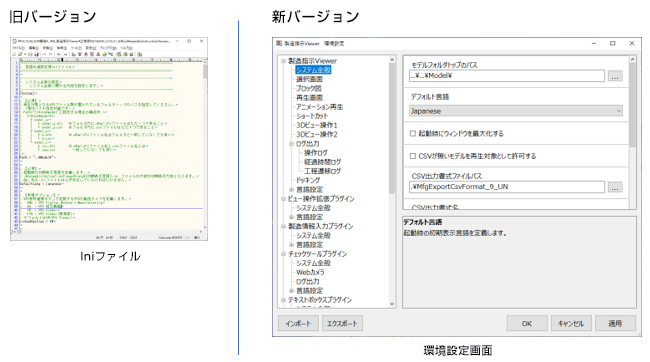Open ツール menu in Ini editor window

click(76, 48)
